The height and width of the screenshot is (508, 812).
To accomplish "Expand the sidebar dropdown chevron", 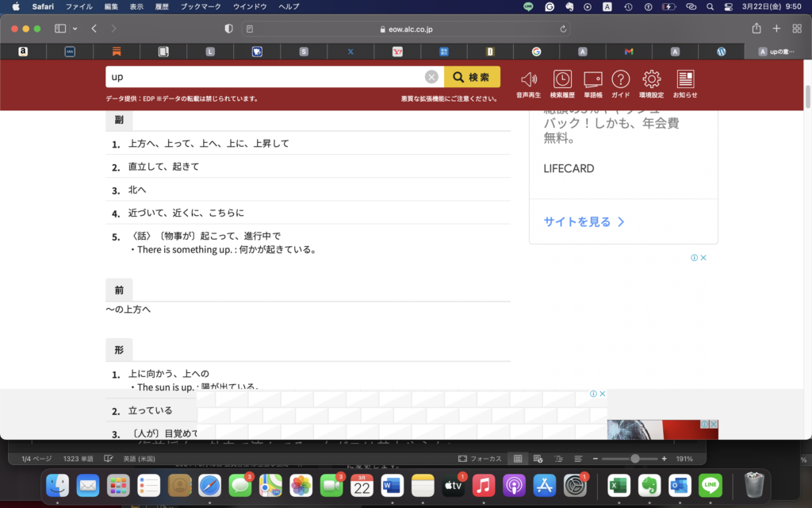I will [x=75, y=29].
